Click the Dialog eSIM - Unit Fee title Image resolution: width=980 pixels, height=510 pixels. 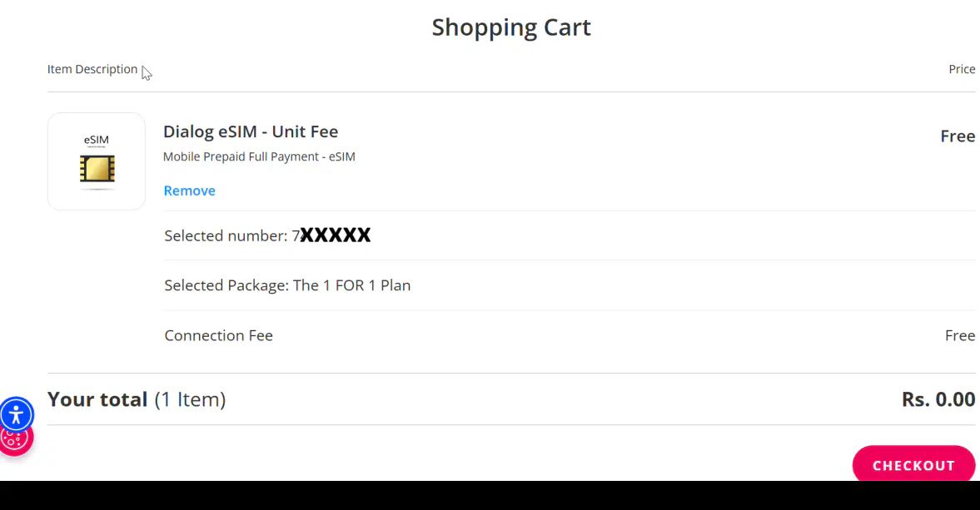[x=250, y=131]
